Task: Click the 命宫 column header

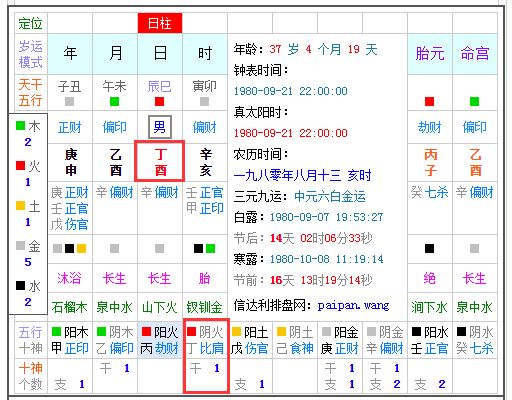Action: (x=475, y=54)
